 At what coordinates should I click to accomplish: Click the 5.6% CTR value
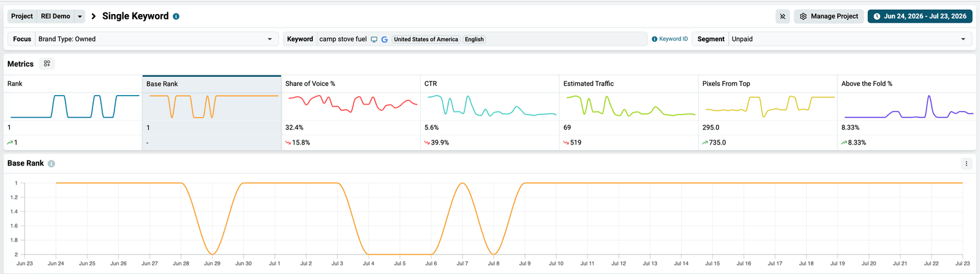(432, 127)
